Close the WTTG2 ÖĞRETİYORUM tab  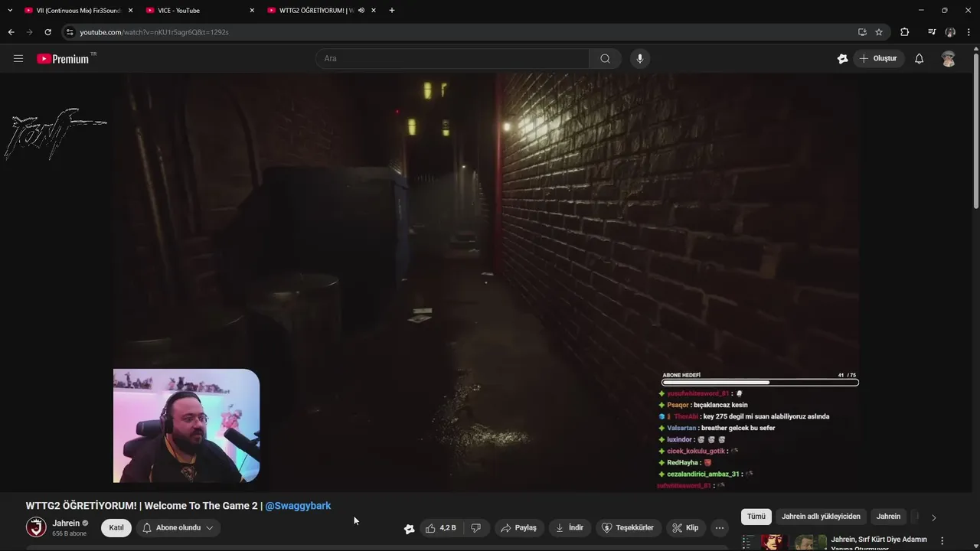(x=374, y=11)
